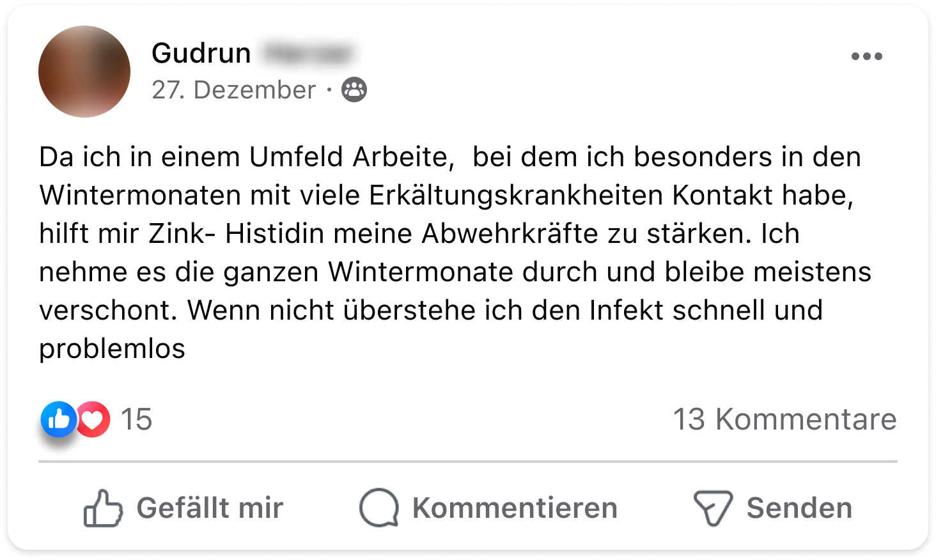This screenshot has height=560, width=936.
Task: Click the word problemlos ending the post
Action: pos(112,349)
